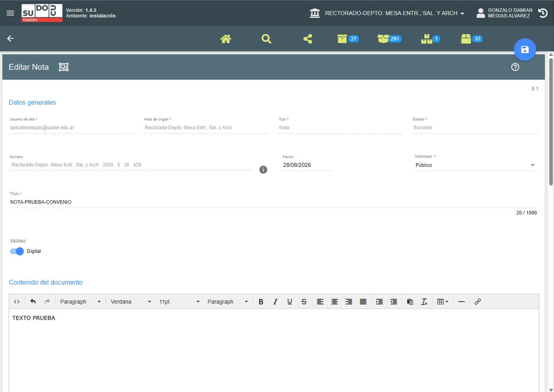Open the Verdana font dropdown

click(131, 302)
